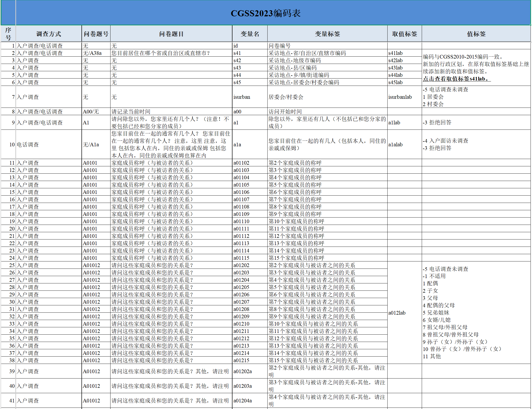This screenshot has height=409, width=532.
Task: Click the 调查方式 column header
Action: point(49,34)
